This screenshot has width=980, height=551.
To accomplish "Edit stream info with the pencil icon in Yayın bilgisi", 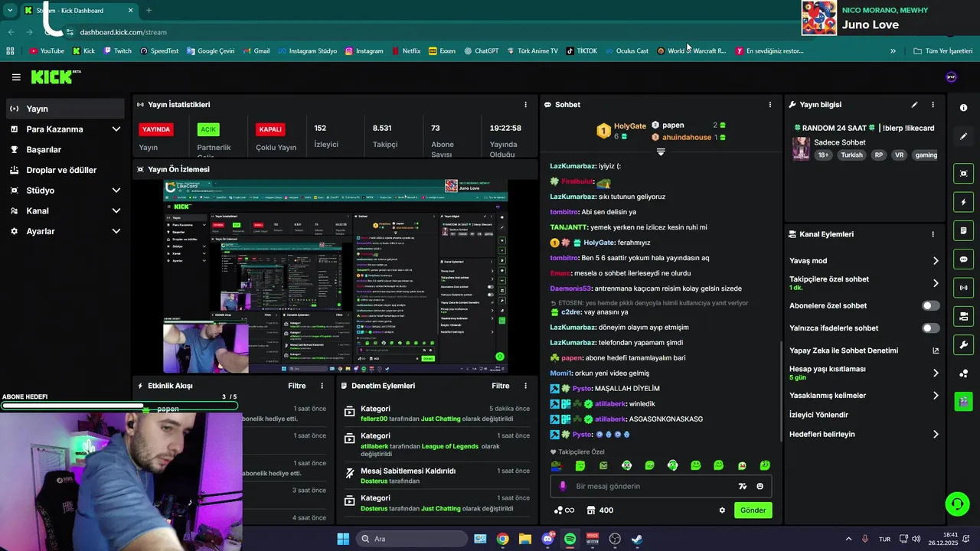I will [x=914, y=105].
